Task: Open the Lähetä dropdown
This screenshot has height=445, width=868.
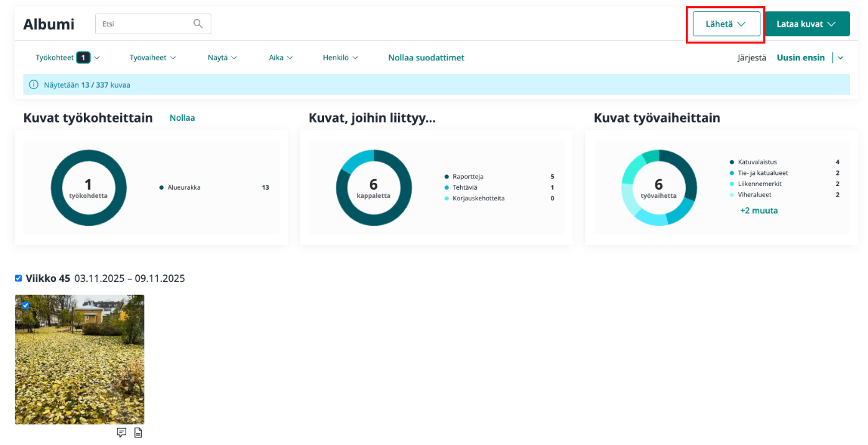Action: [x=726, y=24]
